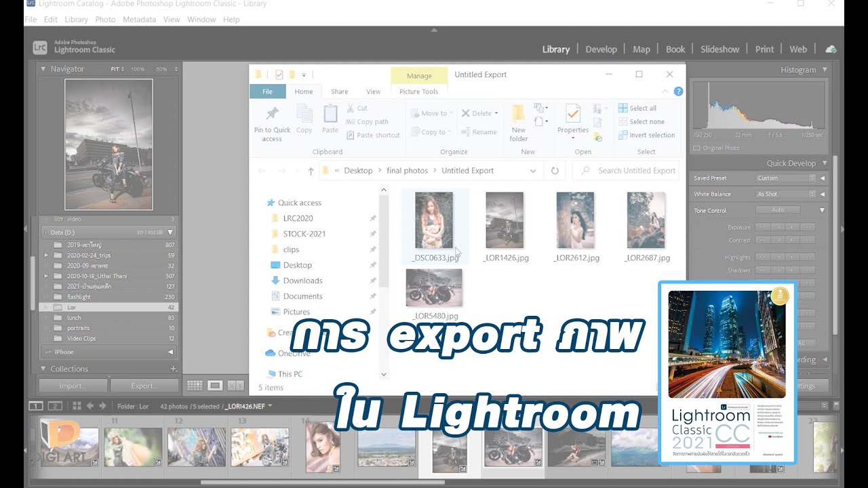Image resolution: width=868 pixels, height=488 pixels.
Task: Click the Paste icon in the ribbon
Action: (330, 114)
